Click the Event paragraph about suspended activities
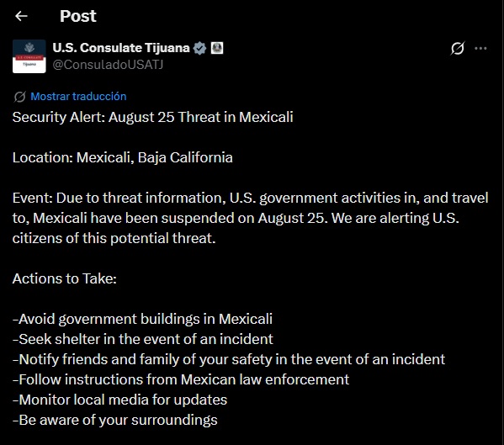 point(251,218)
